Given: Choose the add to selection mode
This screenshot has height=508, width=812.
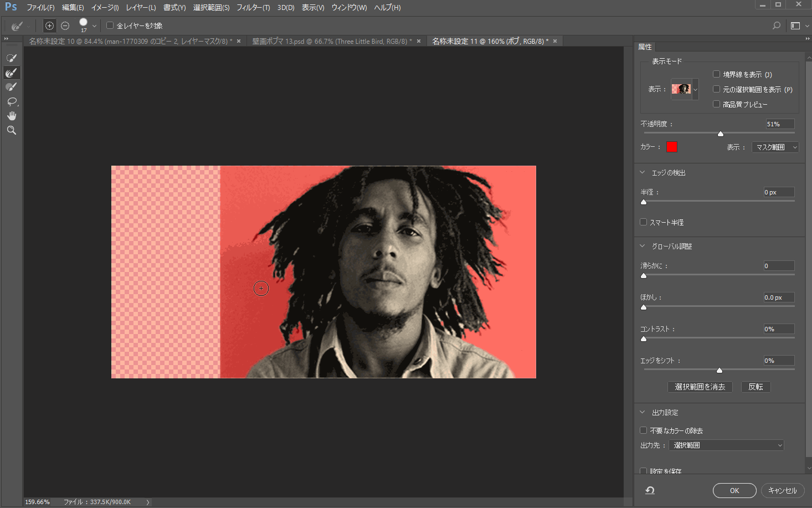Looking at the screenshot, I should point(49,25).
